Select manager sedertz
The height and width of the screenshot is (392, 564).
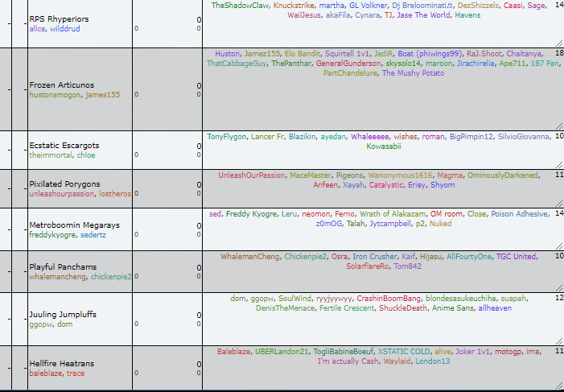coord(93,235)
